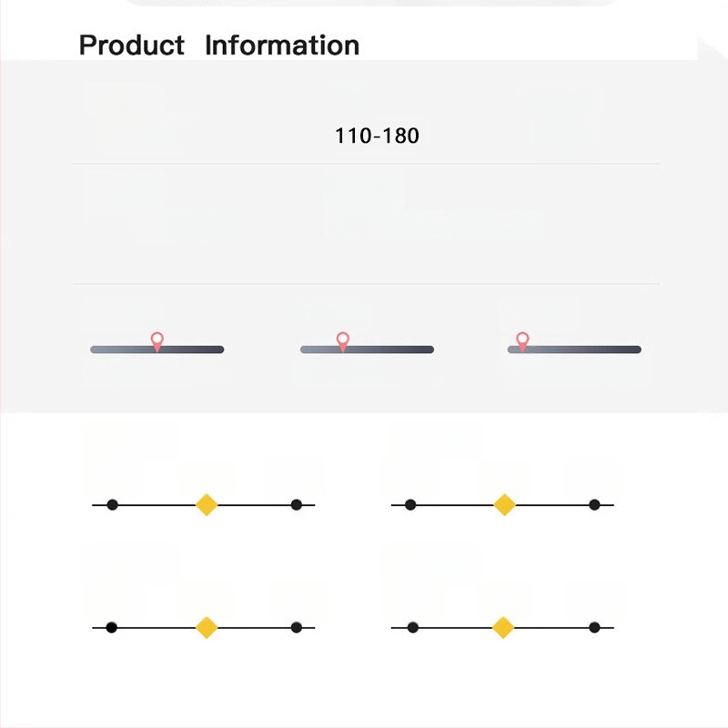Click the red pin on the right gradient bar
Viewport: 728px width, 728px height.
pos(522,340)
